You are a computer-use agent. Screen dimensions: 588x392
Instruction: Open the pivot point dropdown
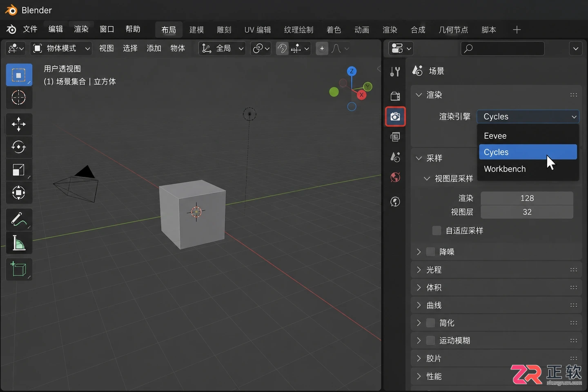pyautogui.click(x=261, y=49)
